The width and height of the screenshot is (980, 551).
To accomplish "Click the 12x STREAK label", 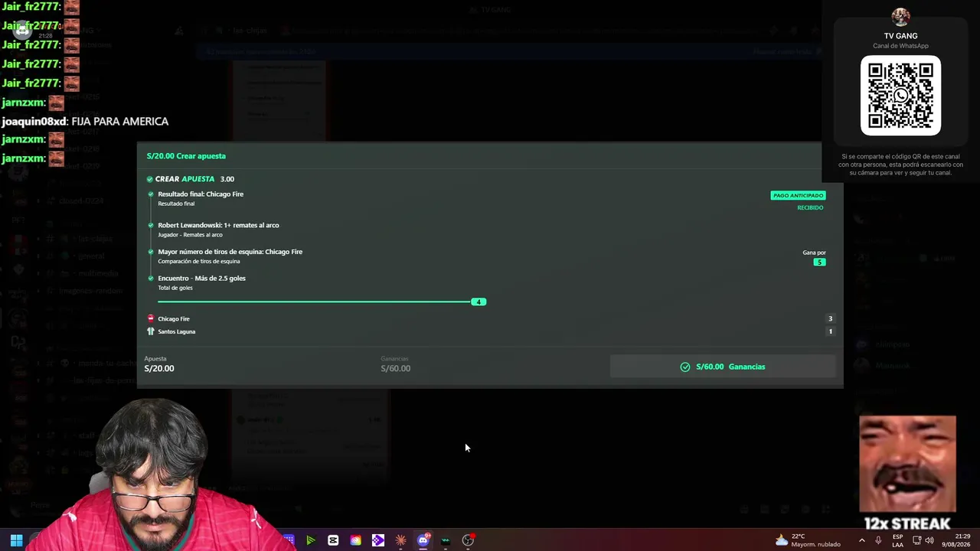I will pos(907,523).
